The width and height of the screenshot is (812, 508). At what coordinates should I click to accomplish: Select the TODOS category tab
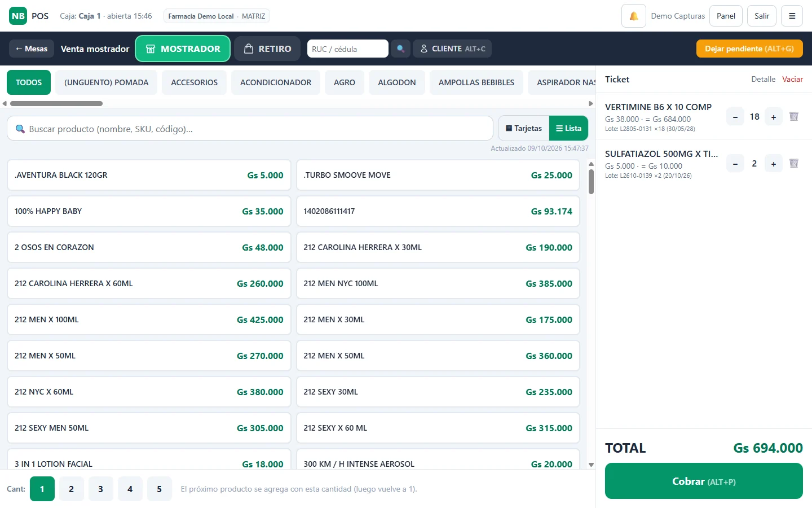29,82
